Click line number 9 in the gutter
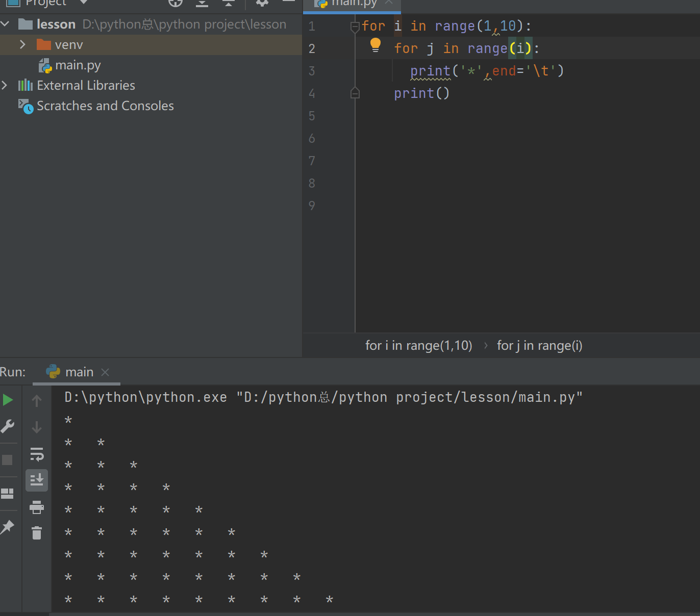The image size is (700, 616). pyautogui.click(x=312, y=206)
